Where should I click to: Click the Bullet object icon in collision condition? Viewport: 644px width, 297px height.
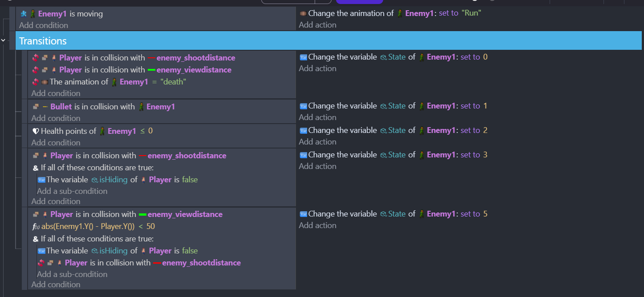(45, 107)
